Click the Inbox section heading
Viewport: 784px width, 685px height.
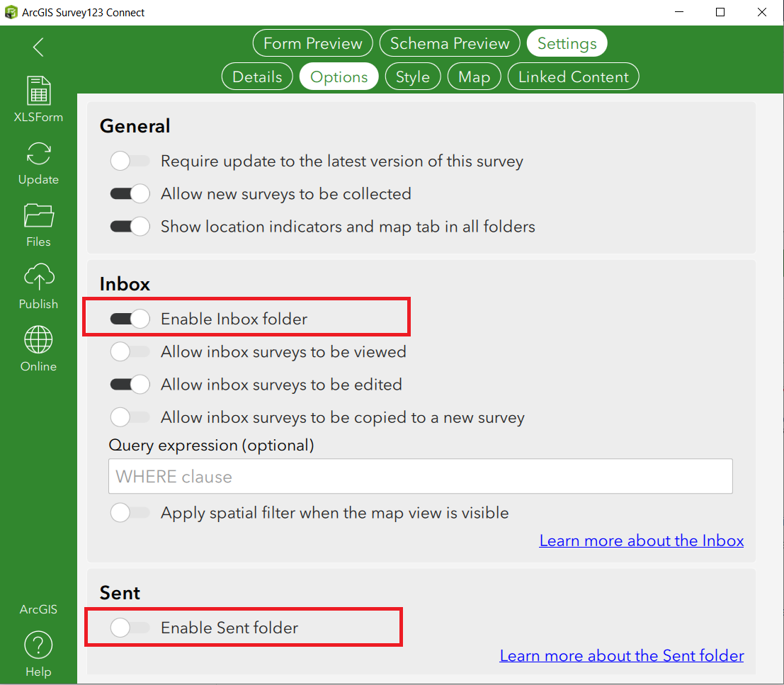click(x=125, y=284)
